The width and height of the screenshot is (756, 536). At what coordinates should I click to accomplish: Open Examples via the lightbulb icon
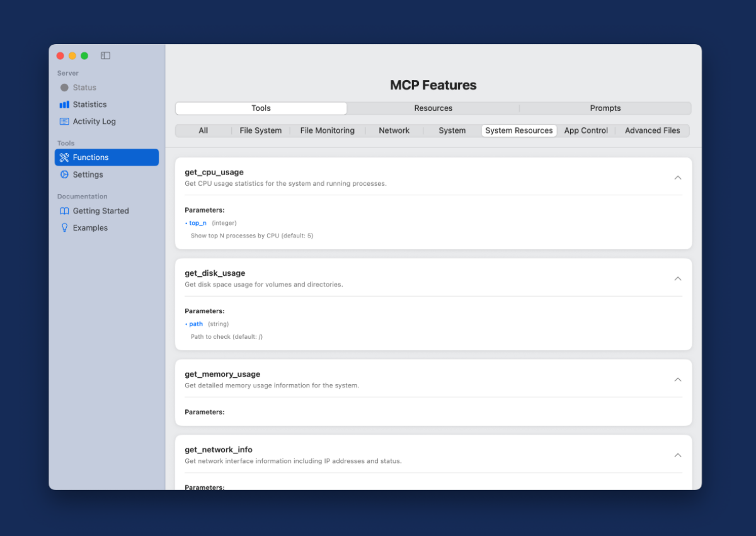[64, 228]
